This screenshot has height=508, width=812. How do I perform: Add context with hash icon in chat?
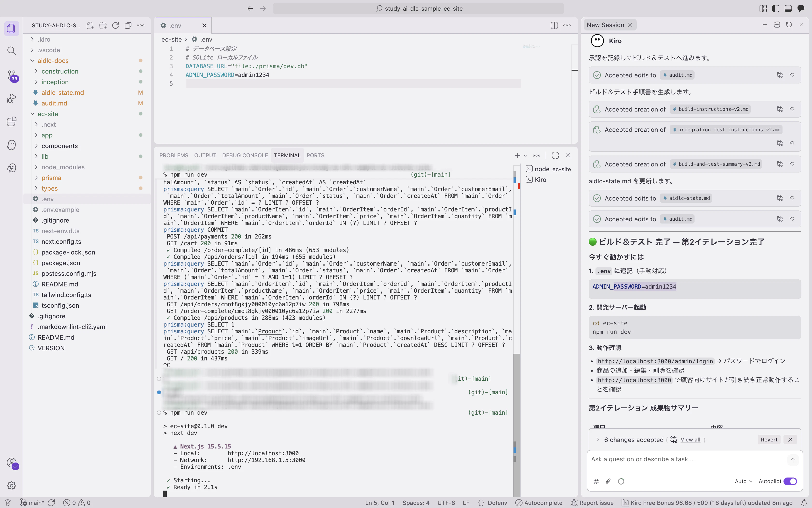click(596, 481)
